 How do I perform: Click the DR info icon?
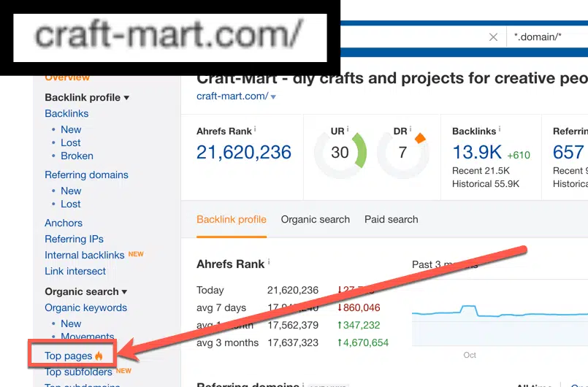(411, 129)
